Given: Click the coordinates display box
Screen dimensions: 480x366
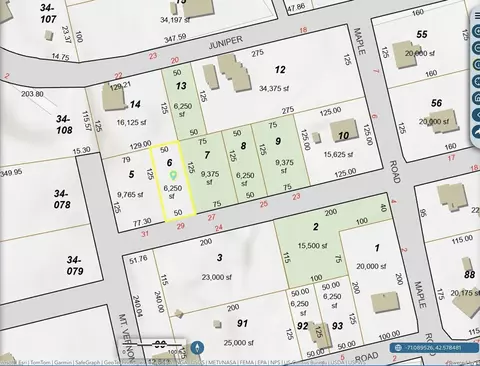Looking at the screenshot, I should click(434, 348).
